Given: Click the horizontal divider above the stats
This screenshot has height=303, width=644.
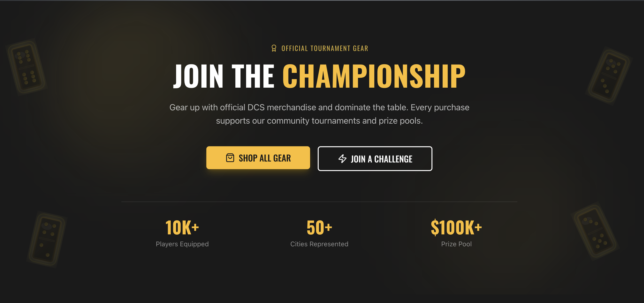Looking at the screenshot, I should (x=319, y=202).
